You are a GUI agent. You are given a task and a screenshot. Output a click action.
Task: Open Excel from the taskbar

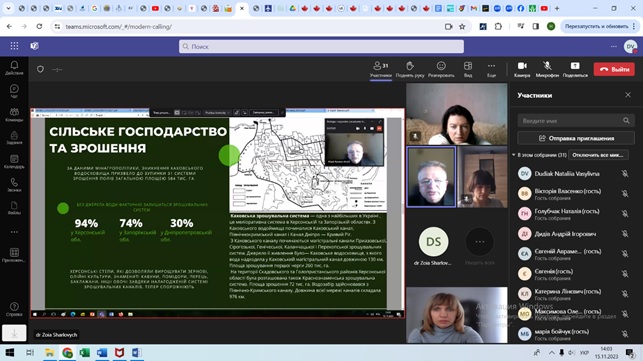[84, 352]
